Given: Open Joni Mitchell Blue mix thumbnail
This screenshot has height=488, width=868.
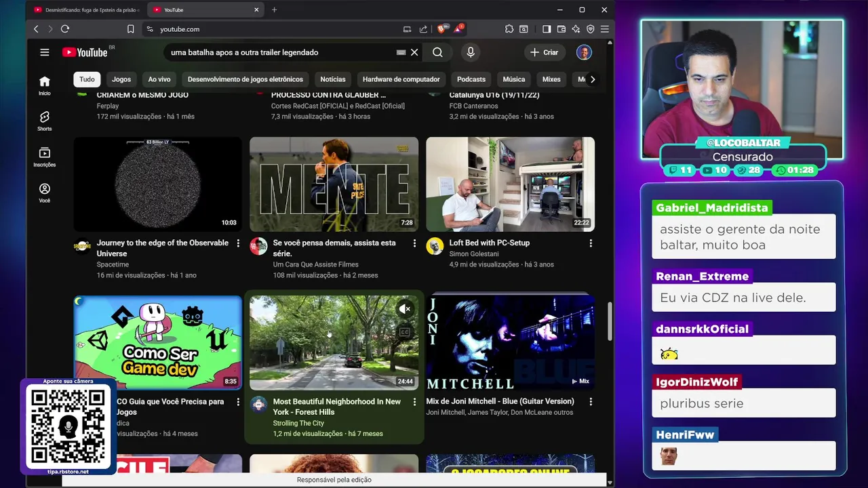Looking at the screenshot, I should (510, 343).
